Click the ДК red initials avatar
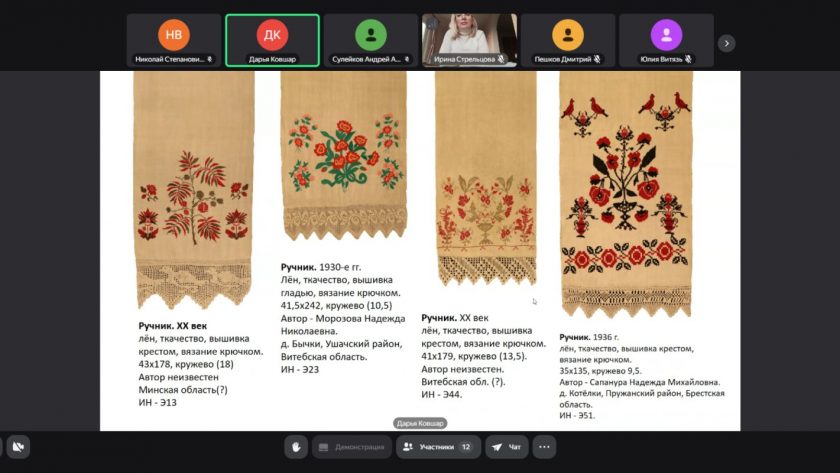This screenshot has height=473, width=840. click(272, 34)
